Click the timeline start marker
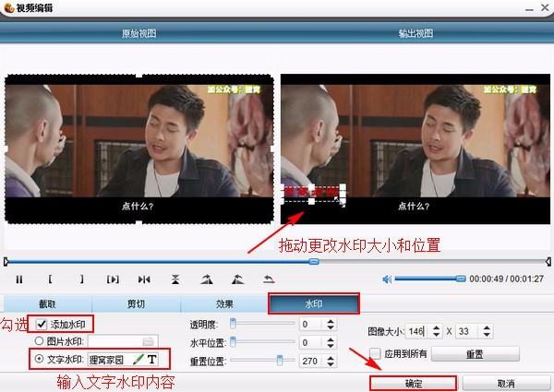Image resolution: width=554 pixels, height=392 pixels. coord(6,262)
